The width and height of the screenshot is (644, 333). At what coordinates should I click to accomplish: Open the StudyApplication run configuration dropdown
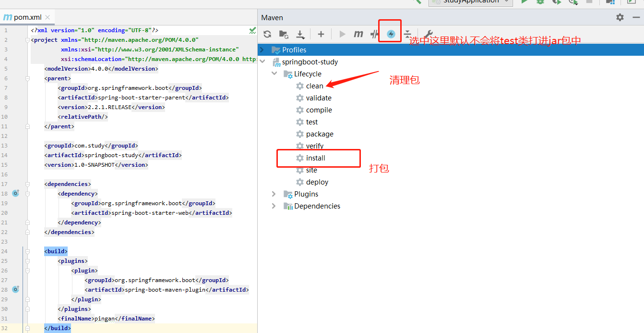[470, 1]
